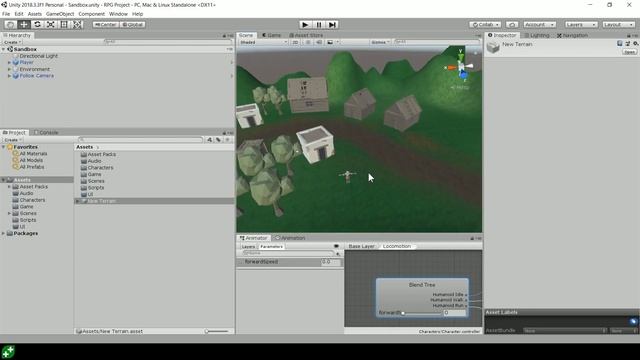Image resolution: width=640 pixels, height=360 pixels.
Task: Toggle scene lighting button
Action: 308,42
